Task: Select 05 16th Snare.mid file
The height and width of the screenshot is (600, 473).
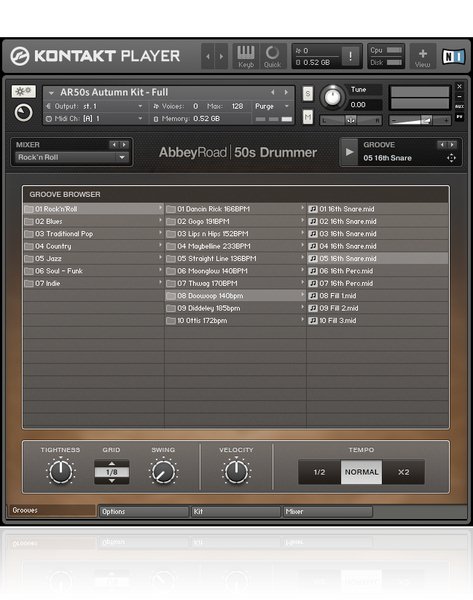Action: 378,259
